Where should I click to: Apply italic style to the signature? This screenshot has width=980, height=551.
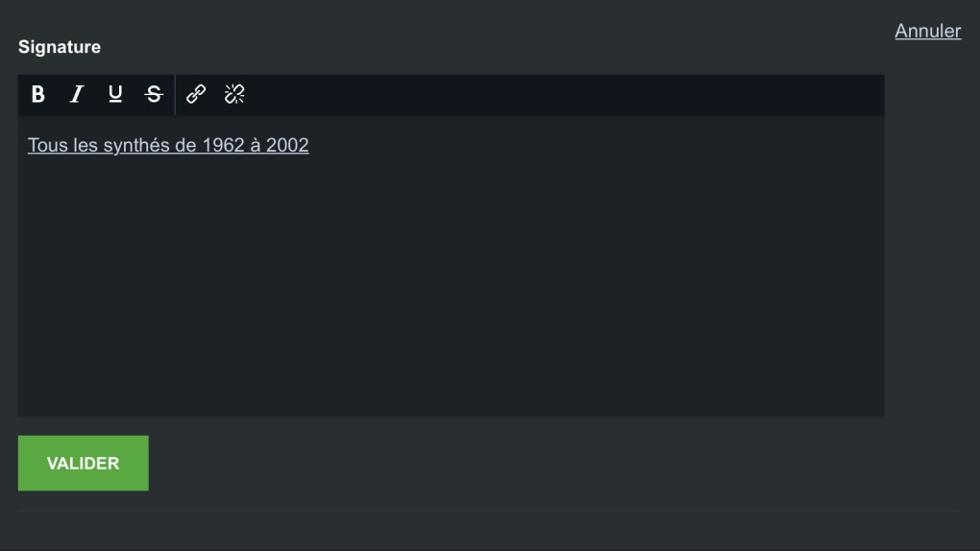pos(77,94)
